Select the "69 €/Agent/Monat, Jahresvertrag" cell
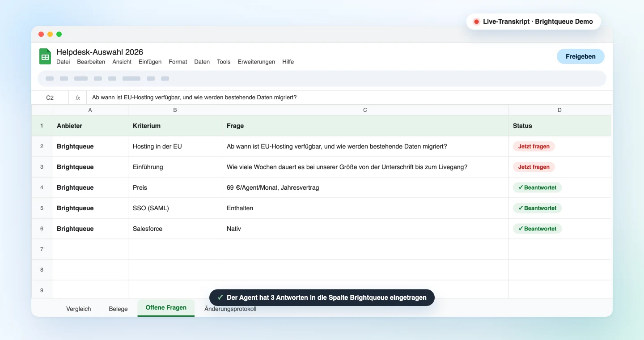The width and height of the screenshot is (644, 340). coord(365,187)
